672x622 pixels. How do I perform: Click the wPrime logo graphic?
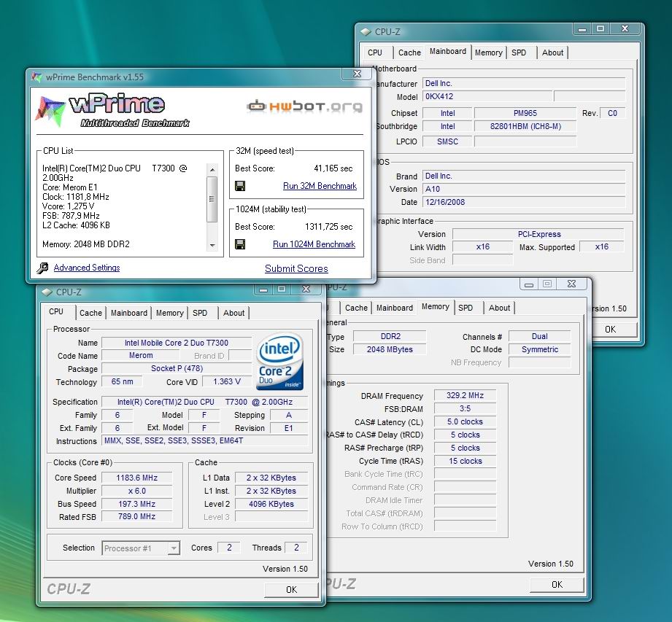pyautogui.click(x=113, y=111)
